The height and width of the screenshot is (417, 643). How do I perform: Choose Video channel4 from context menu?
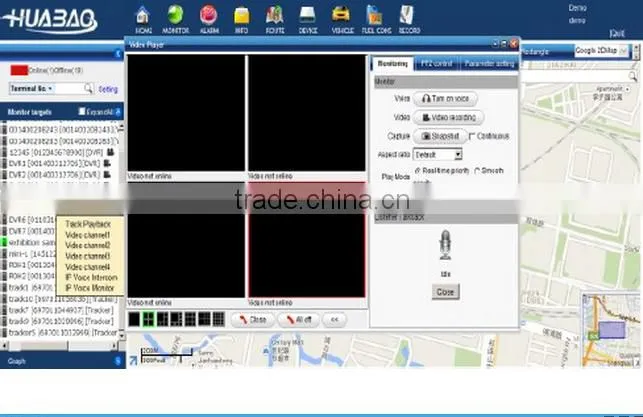click(x=88, y=267)
